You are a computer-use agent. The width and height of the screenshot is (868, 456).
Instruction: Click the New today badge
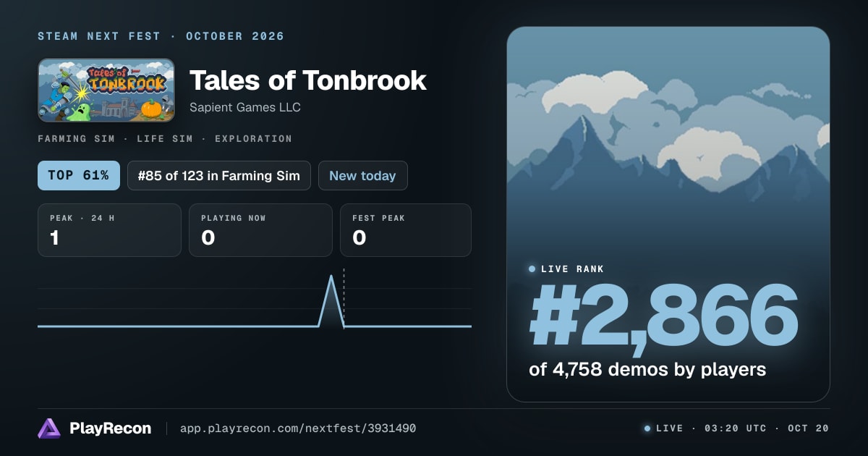click(362, 176)
